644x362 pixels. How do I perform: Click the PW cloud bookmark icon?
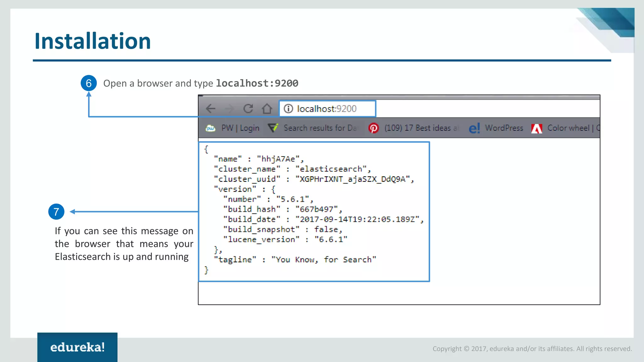point(210,128)
